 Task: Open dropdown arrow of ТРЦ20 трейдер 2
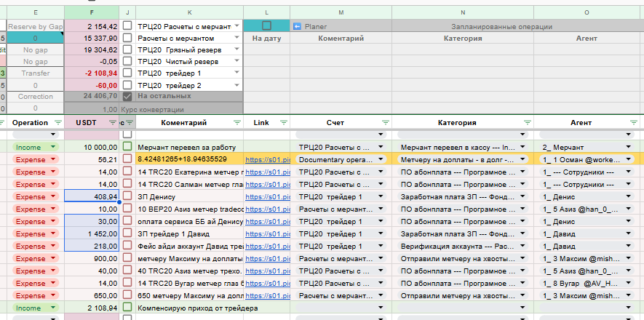237,85
